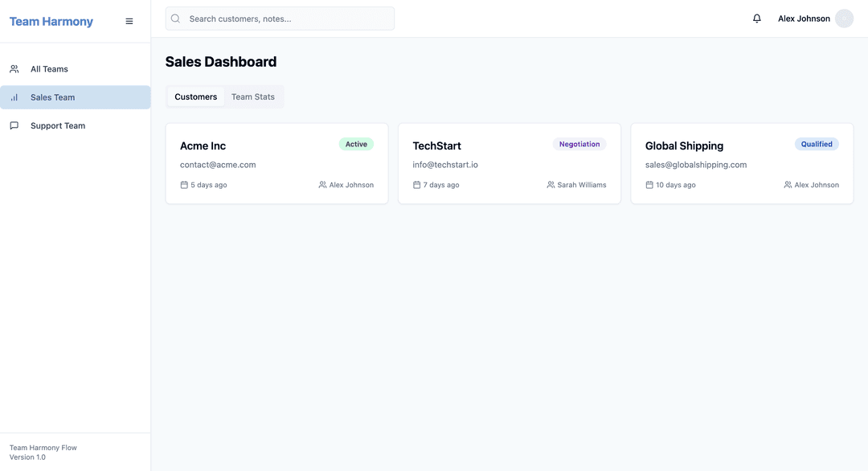Click the Active status badge on Acme Inc
Screen dimensions: 868x471
(356, 144)
